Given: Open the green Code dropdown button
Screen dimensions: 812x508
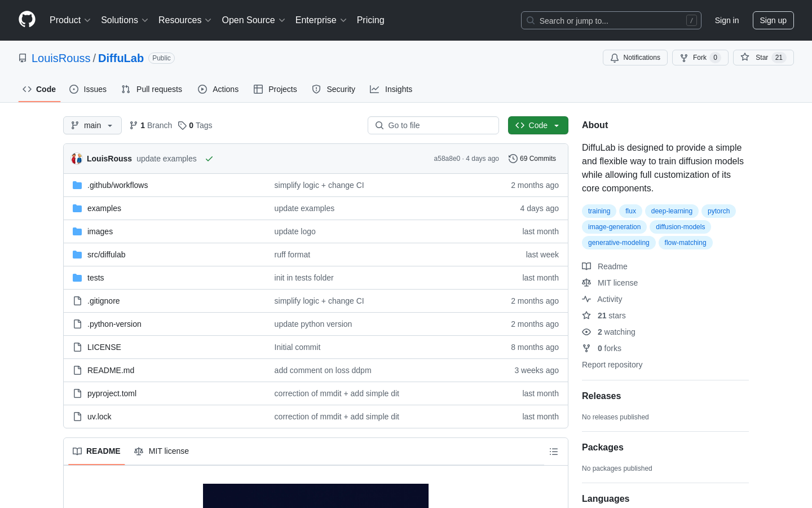Looking at the screenshot, I should [538, 125].
